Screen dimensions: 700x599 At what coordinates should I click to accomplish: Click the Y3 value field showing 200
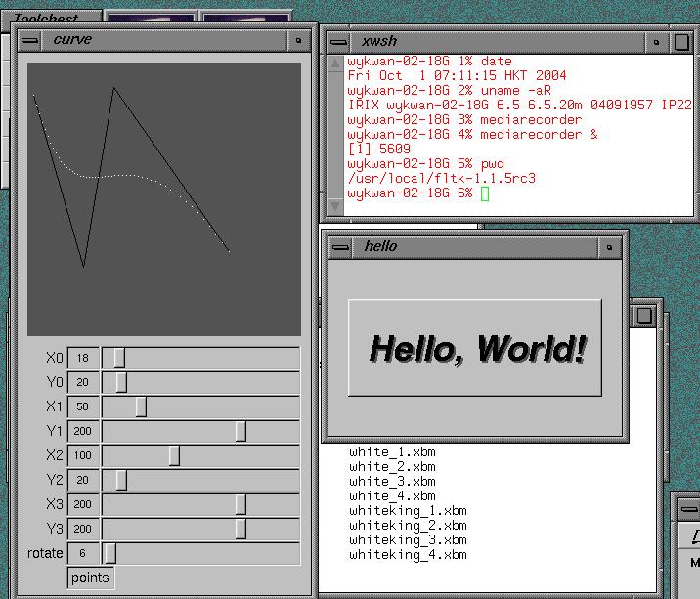(x=83, y=529)
